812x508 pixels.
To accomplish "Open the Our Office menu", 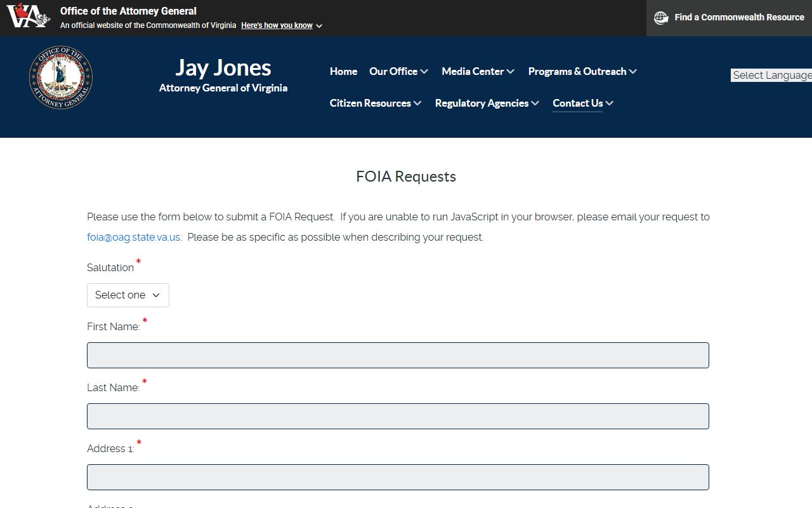I will (x=393, y=71).
